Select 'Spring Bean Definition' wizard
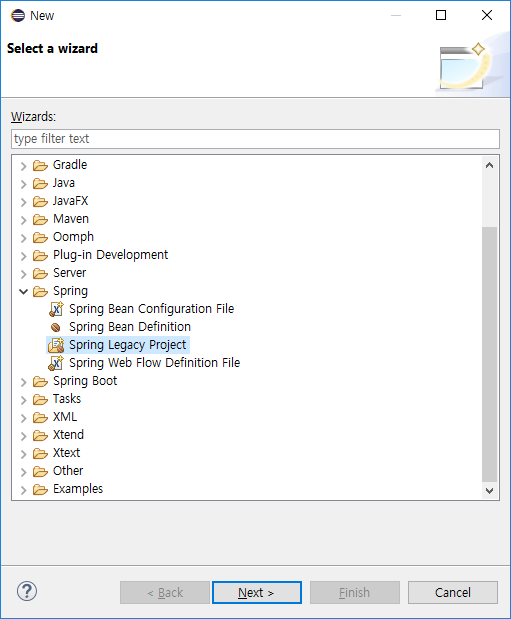 point(130,327)
